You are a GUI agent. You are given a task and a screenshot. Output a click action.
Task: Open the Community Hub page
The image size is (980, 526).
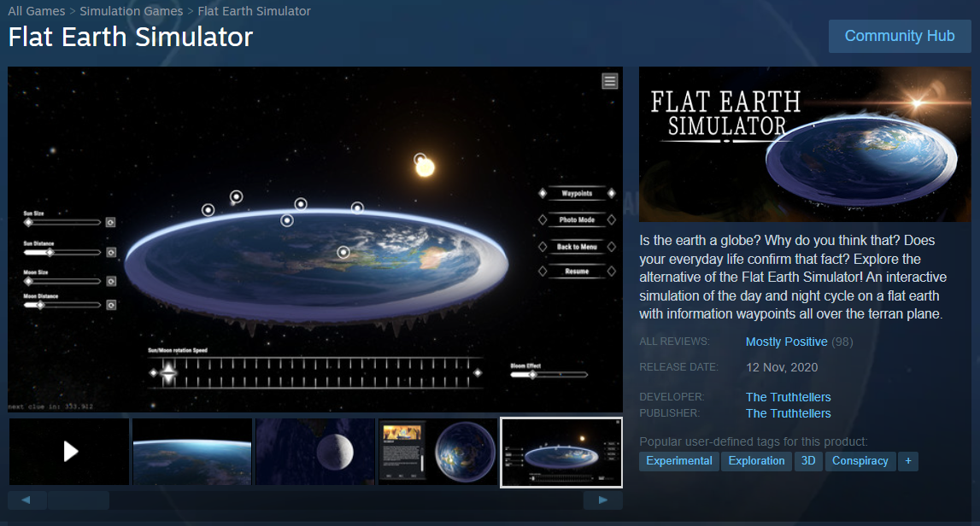(x=900, y=36)
